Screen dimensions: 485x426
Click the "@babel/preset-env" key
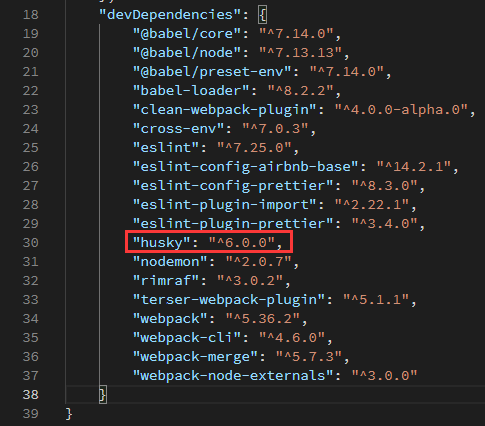point(212,72)
